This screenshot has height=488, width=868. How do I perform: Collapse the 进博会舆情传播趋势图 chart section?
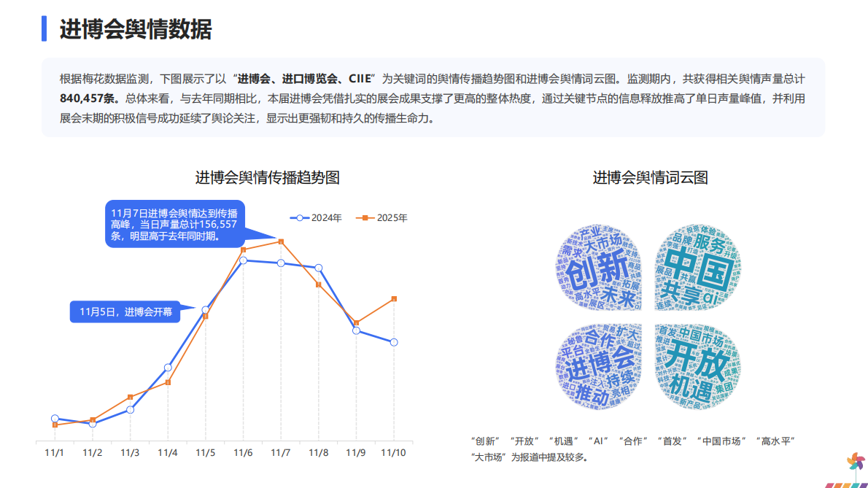tap(268, 176)
